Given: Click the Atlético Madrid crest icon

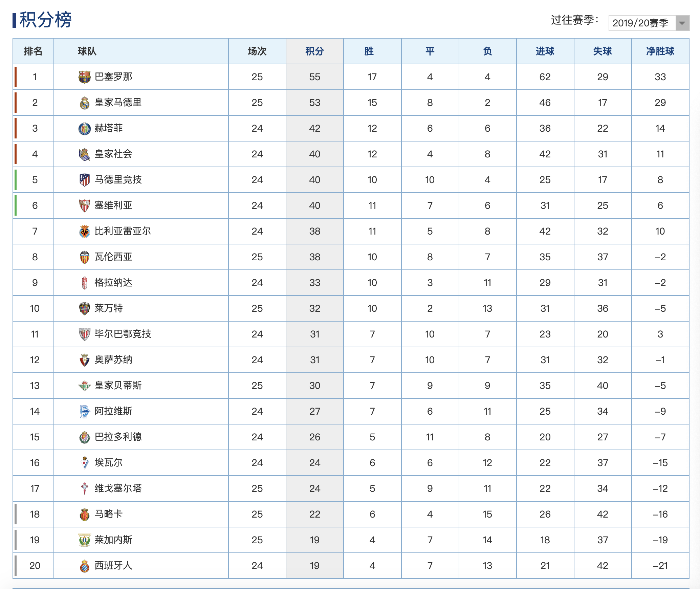Looking at the screenshot, I should click(84, 180).
